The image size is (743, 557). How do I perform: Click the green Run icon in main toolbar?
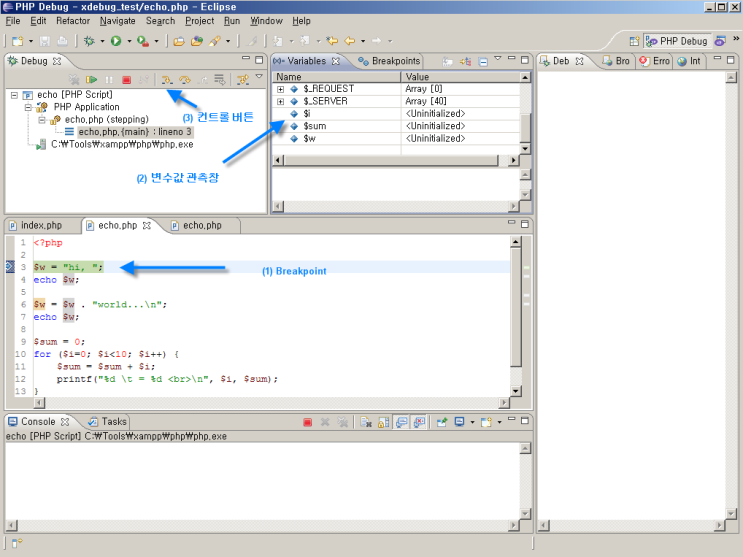(x=116, y=41)
